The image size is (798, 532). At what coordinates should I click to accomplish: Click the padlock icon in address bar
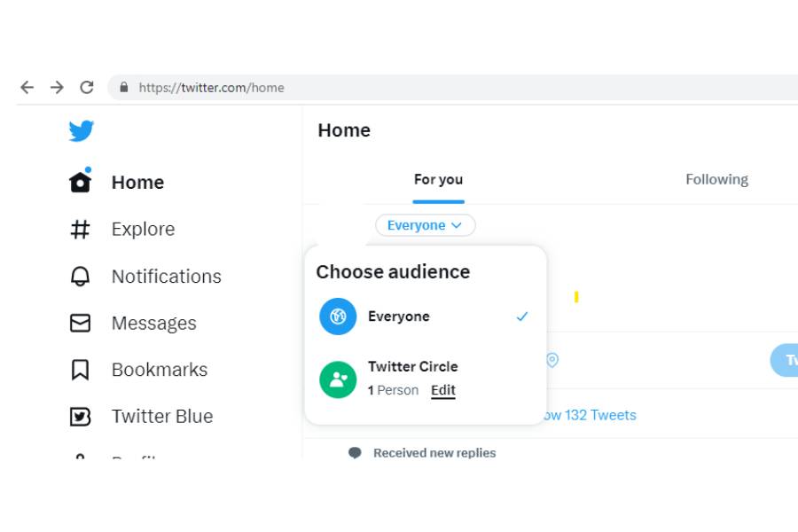point(123,87)
